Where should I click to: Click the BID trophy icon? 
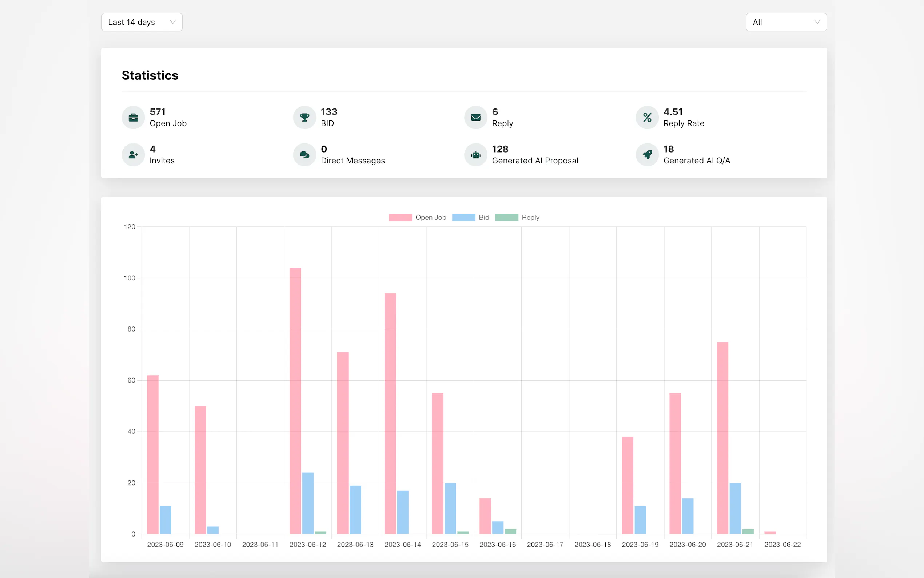304,117
